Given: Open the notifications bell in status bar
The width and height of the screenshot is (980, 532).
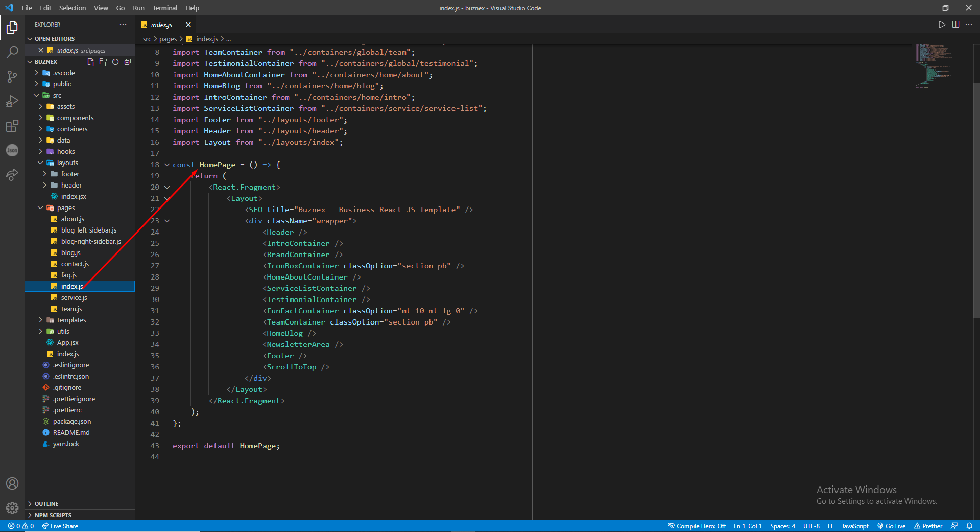Looking at the screenshot, I should pyautogui.click(x=969, y=526).
